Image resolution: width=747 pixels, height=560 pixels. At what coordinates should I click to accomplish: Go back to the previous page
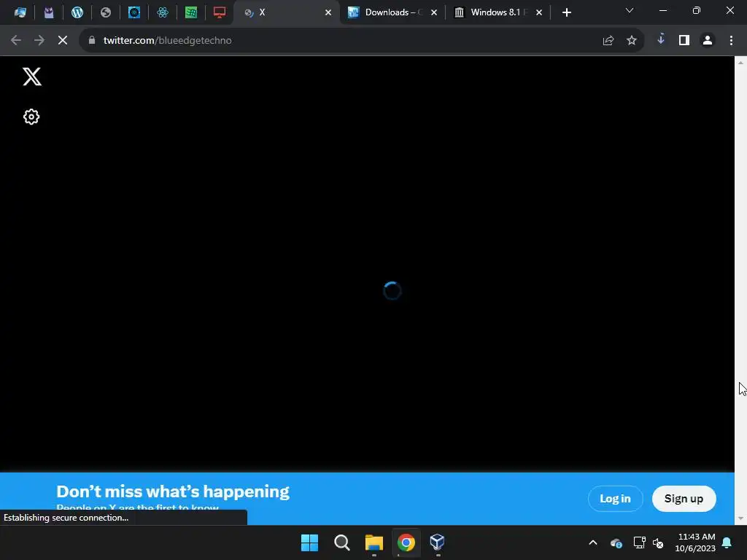[16, 41]
